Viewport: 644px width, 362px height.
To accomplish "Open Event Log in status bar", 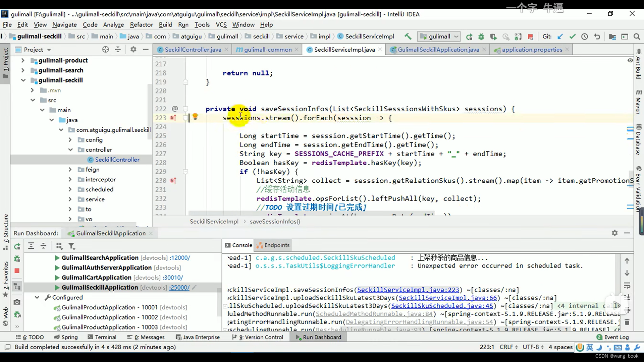I will pyautogui.click(x=613, y=337).
